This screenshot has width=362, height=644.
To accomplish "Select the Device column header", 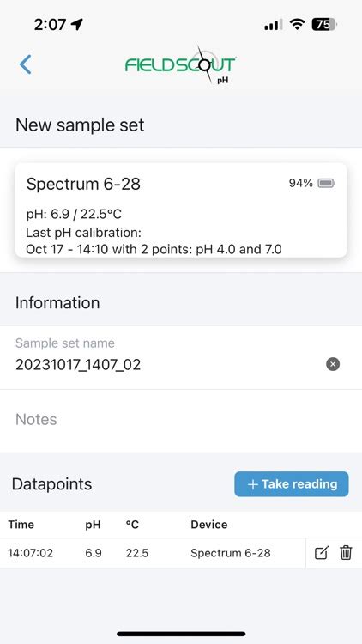I will pyautogui.click(x=209, y=525).
